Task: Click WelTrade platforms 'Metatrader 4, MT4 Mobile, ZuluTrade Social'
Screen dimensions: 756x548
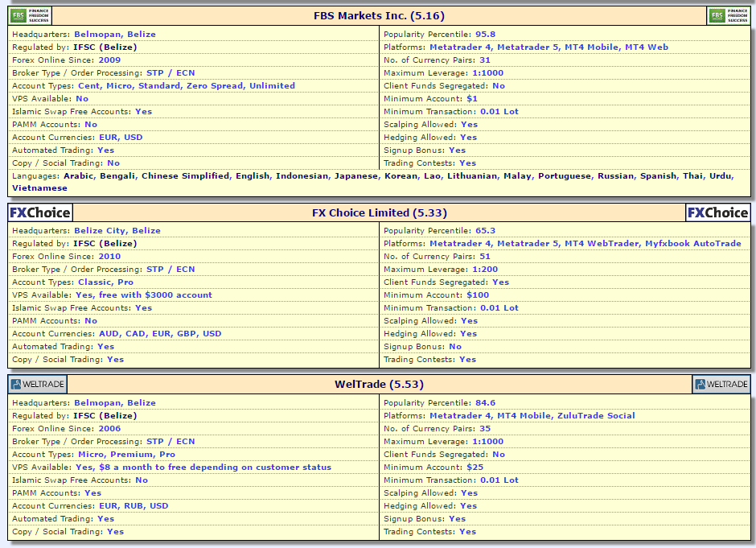Action: pos(532,416)
